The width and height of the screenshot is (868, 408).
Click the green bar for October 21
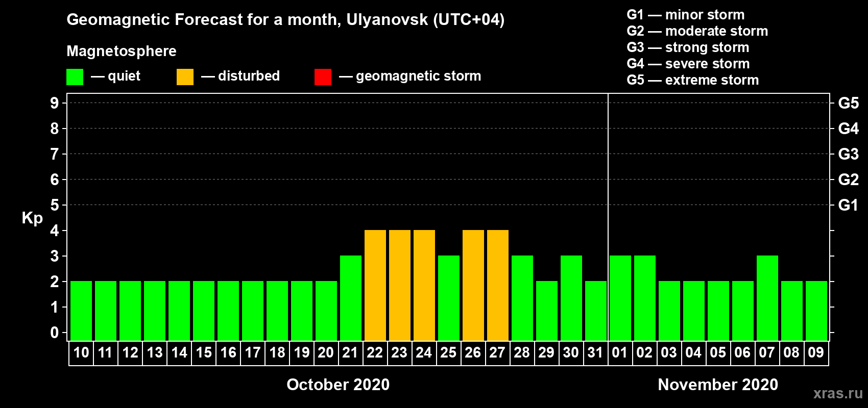351,298
